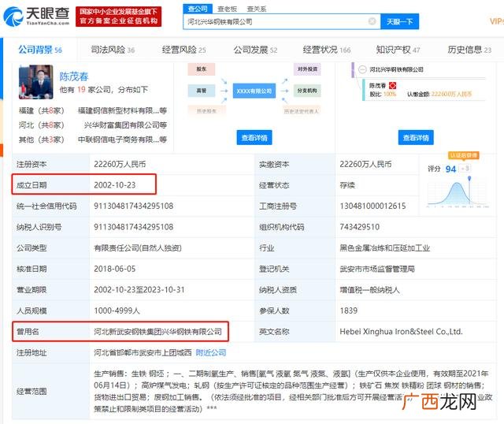Image resolution: width=504 pixels, height=424 pixels.
Task: Select the 参保人数 value 1839
Action: click(x=348, y=311)
